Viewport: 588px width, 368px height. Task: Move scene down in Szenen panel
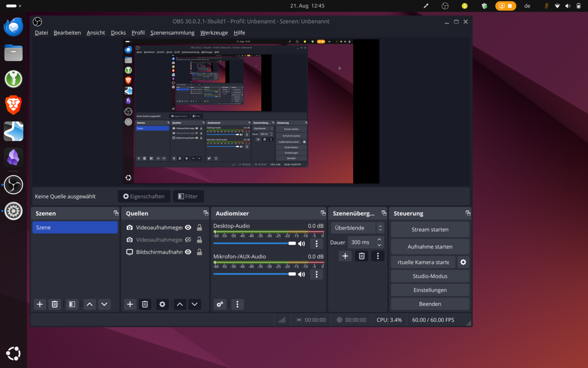[x=104, y=304]
